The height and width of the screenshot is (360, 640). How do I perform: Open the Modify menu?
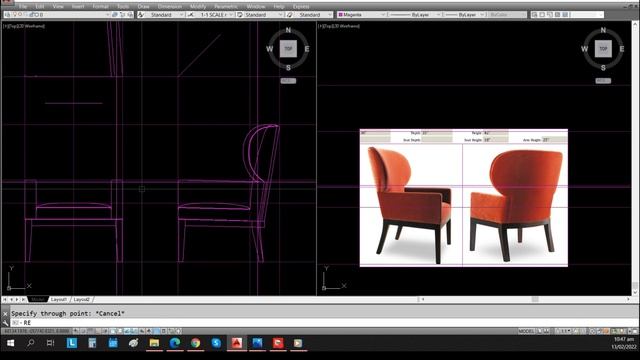point(198,7)
